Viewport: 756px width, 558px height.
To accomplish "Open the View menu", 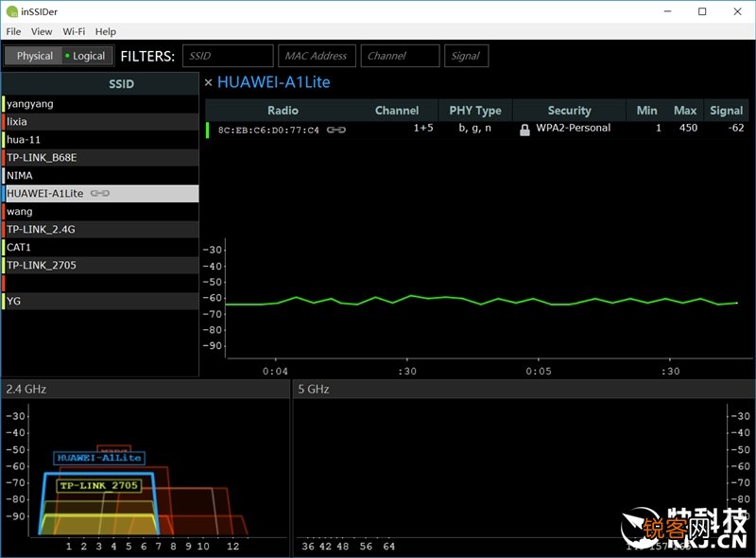I will tap(42, 32).
